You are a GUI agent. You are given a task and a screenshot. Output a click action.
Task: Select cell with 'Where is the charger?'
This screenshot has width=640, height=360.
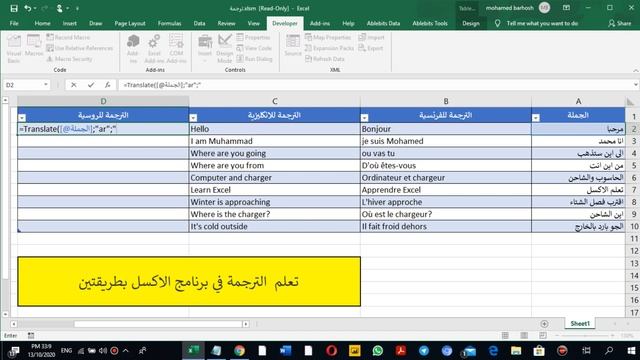point(274,214)
